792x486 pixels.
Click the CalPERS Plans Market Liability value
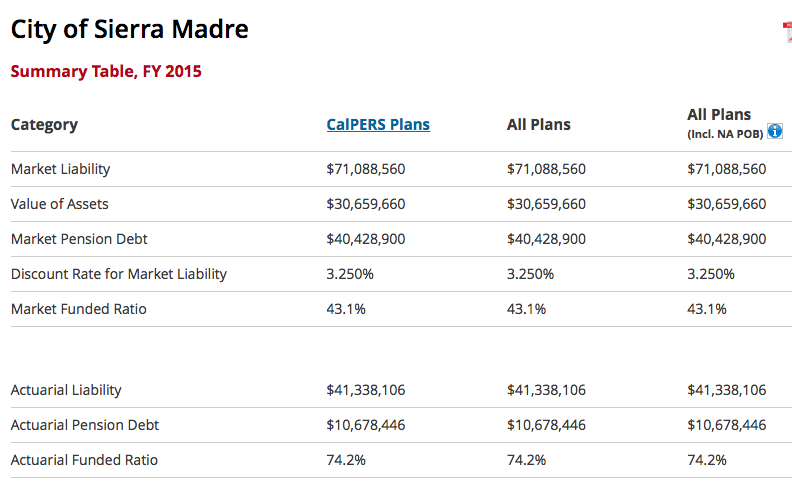pyautogui.click(x=366, y=169)
